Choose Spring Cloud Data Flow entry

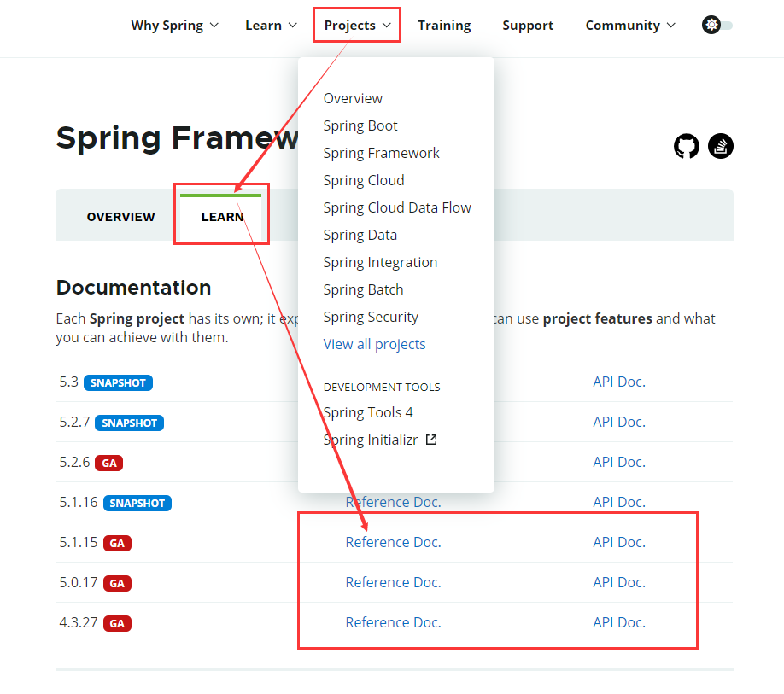pos(397,207)
